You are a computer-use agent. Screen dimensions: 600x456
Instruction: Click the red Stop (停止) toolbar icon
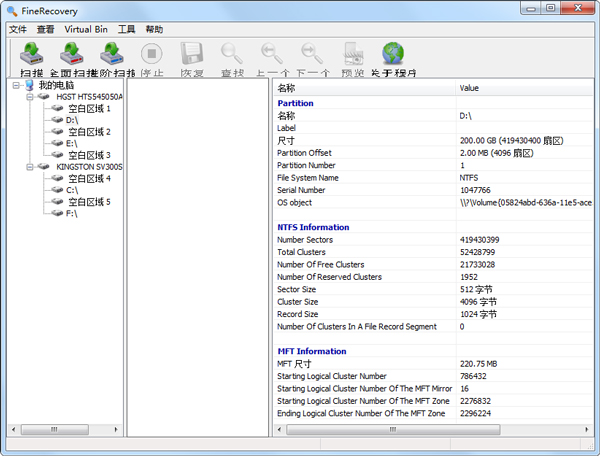coord(151,55)
